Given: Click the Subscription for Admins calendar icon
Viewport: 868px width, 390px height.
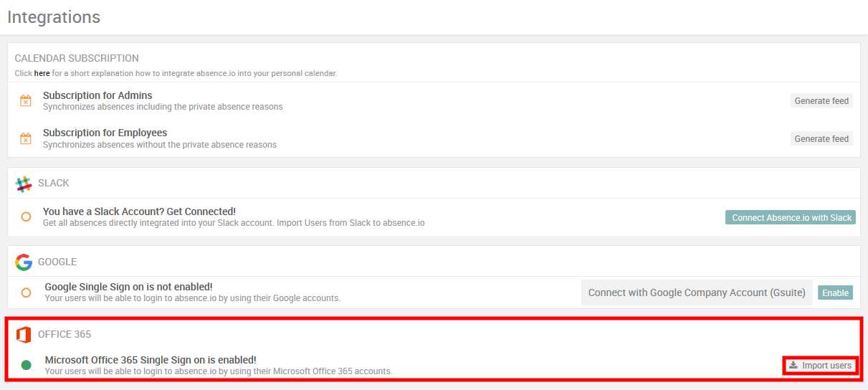Looking at the screenshot, I should [26, 101].
